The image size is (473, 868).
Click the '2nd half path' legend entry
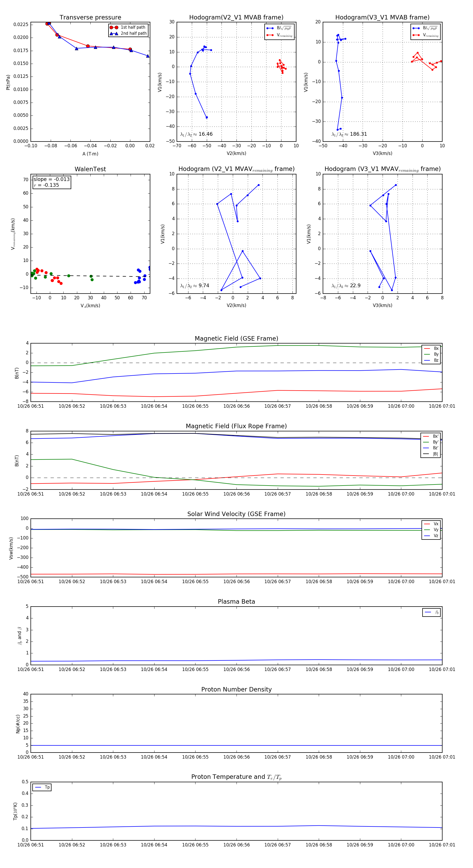click(x=128, y=33)
